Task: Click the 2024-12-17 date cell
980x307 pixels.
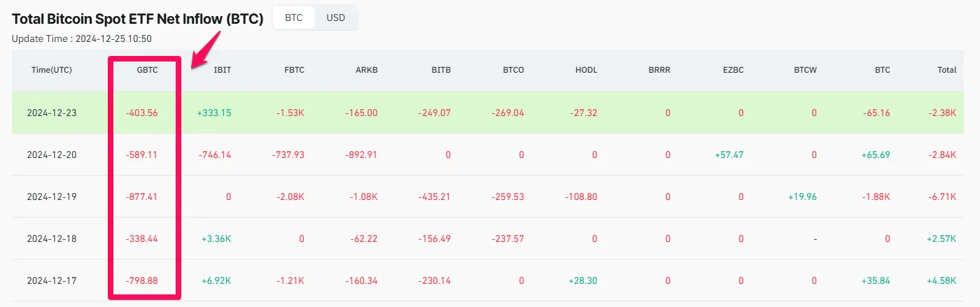Action: [52, 280]
